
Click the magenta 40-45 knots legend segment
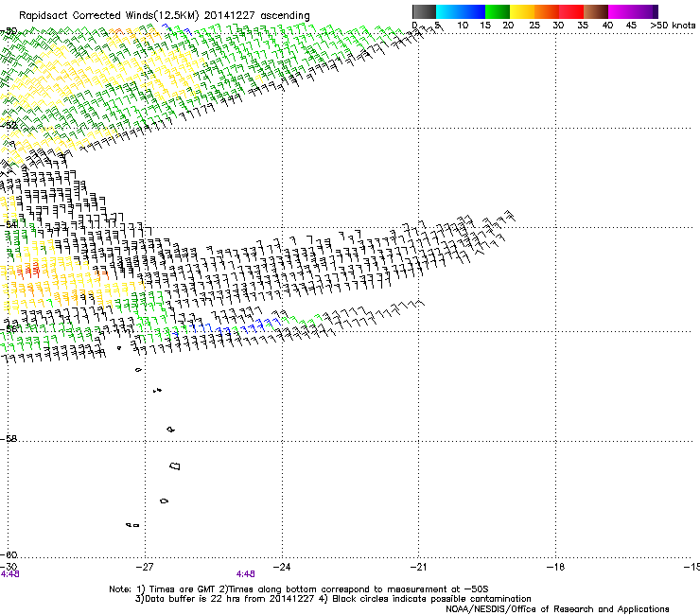point(621,11)
